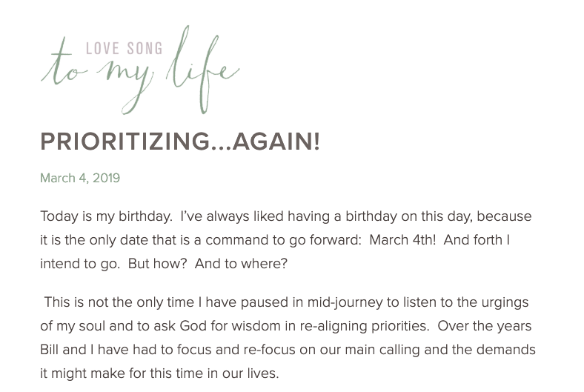This screenshot has width=584, height=392.
Task: Open the Prioritizing...Again! post title
Action: point(180,142)
